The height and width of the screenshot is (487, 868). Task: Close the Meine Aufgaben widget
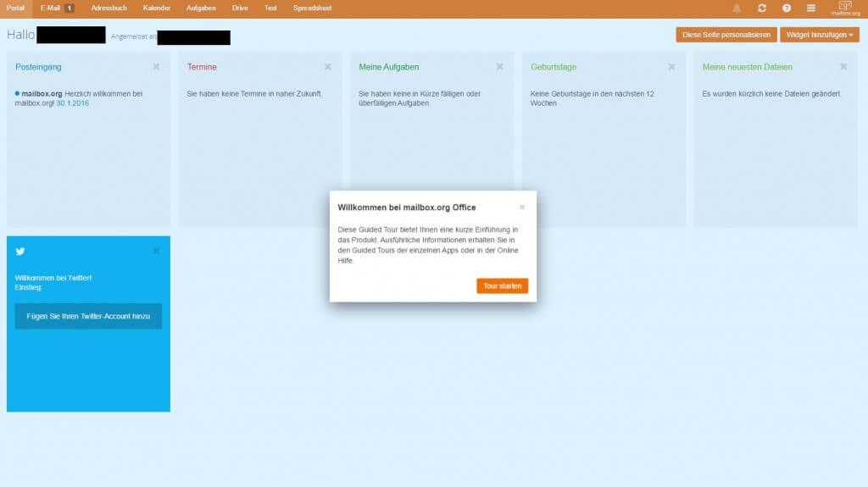pos(499,66)
